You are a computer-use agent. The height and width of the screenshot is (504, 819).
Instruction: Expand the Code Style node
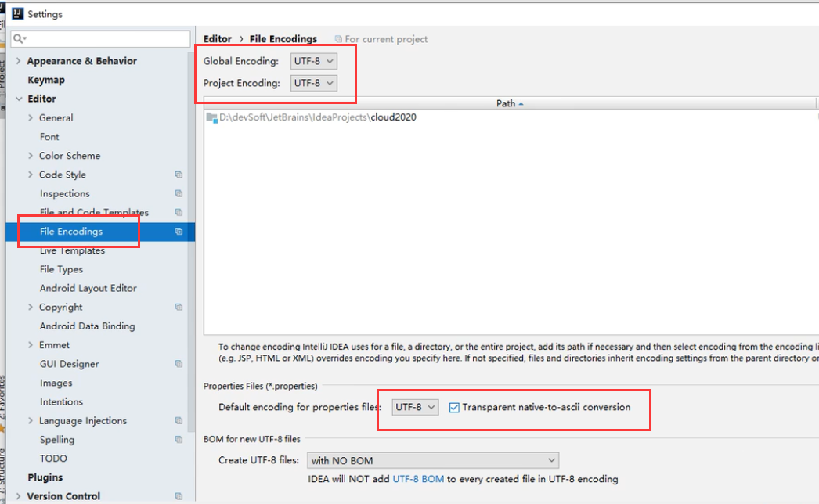(31, 175)
